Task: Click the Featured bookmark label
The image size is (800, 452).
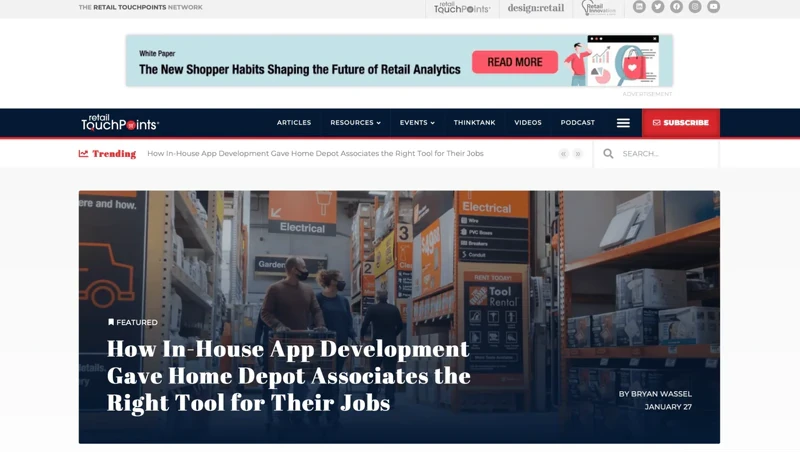Action: click(x=133, y=322)
